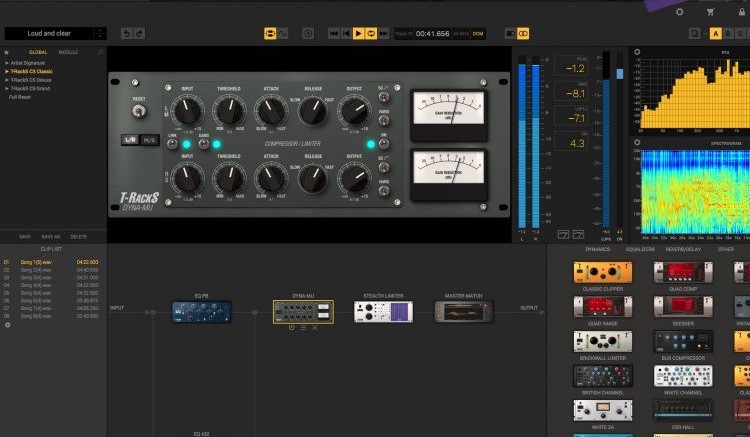This screenshot has height=437, width=750.
Task: Select the A snapshot button
Action: coord(716,33)
